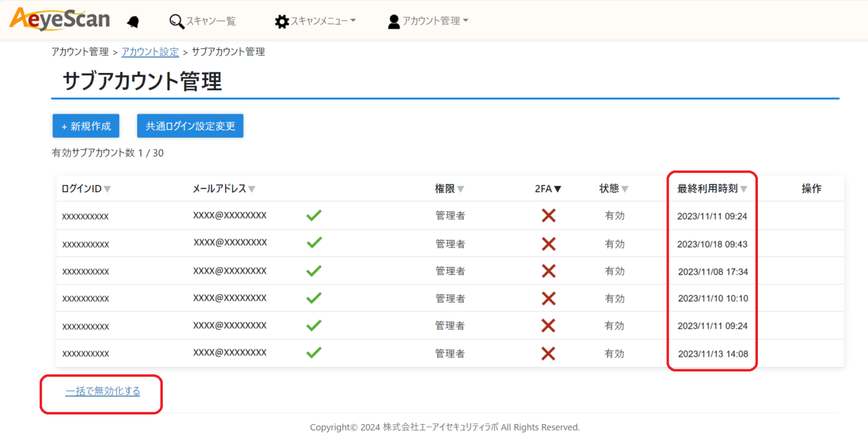
Task: Toggle 2FA status icon in the third row
Action: pyautogui.click(x=548, y=270)
